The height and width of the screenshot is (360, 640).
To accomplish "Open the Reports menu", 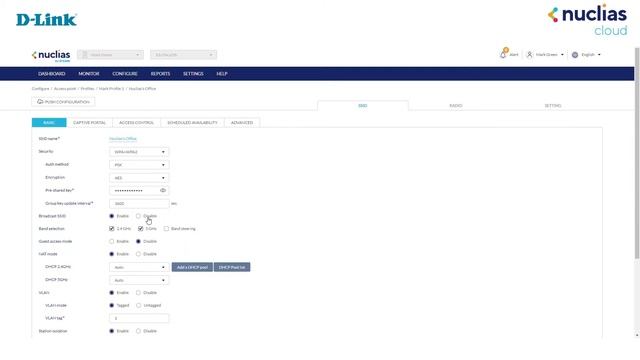I will pos(160,74).
